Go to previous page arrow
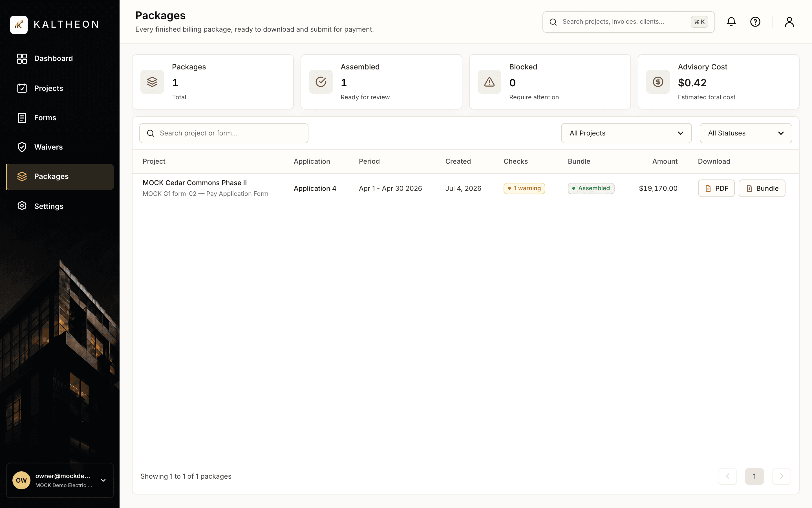Screen dimensions: 812x508 coord(727,476)
